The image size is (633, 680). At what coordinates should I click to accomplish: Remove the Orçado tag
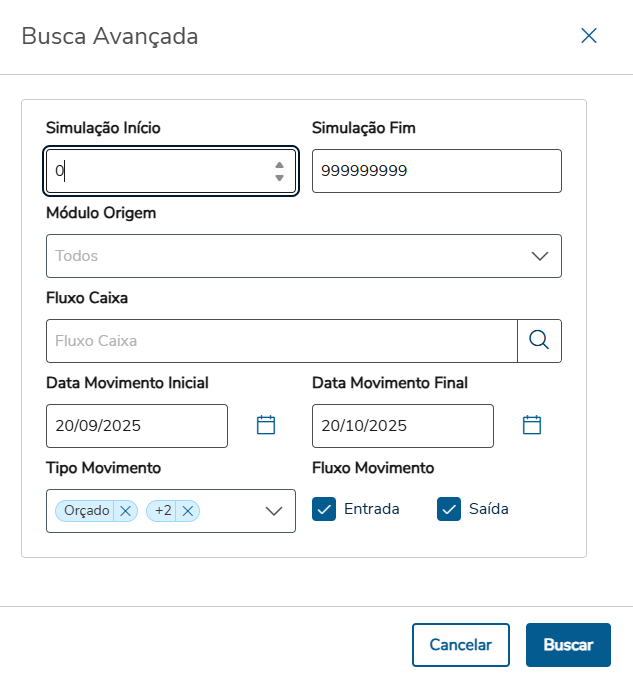pyautogui.click(x=125, y=510)
